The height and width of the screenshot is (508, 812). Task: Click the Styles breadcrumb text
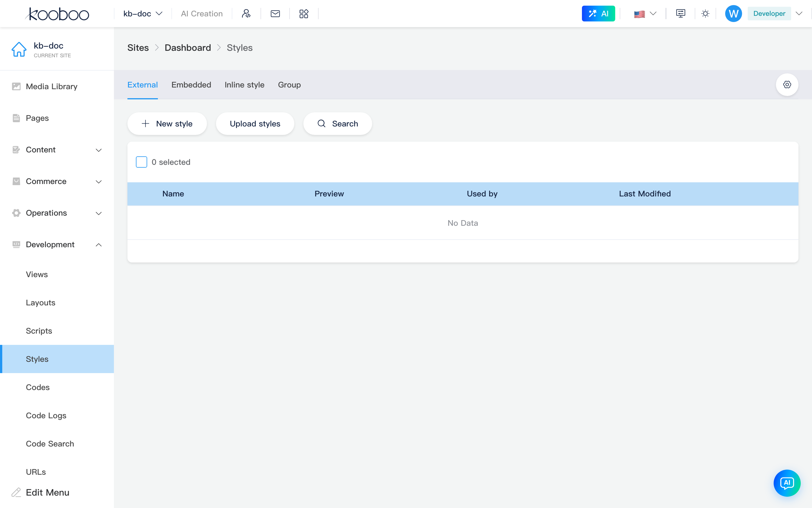click(240, 48)
